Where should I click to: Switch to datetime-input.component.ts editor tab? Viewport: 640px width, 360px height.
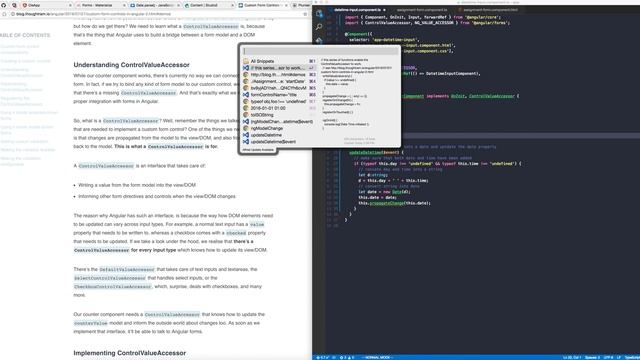[x=358, y=10]
